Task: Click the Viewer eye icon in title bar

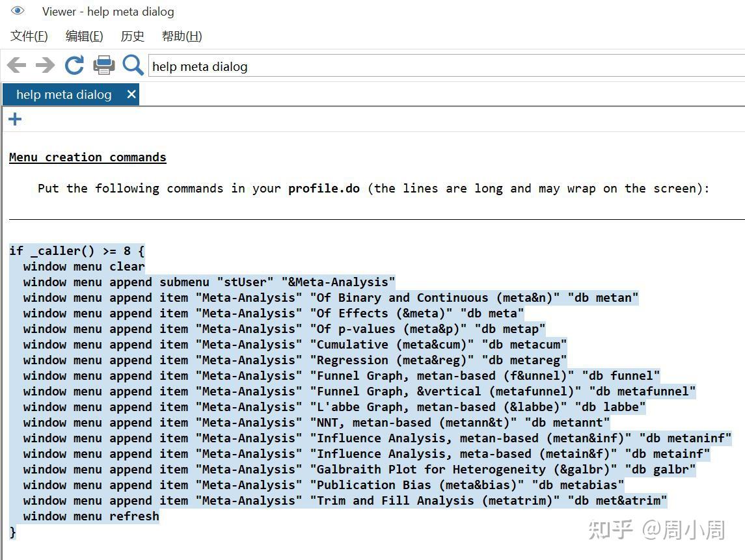Action: (x=18, y=11)
